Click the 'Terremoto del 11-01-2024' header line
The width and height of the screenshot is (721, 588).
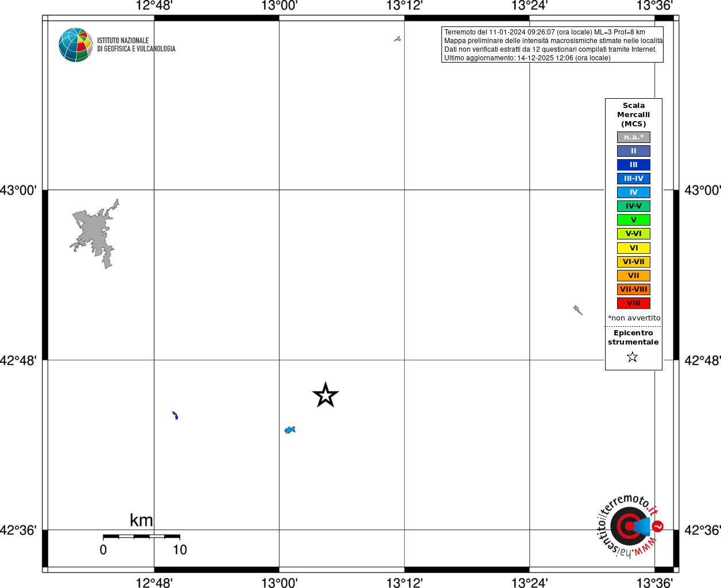[x=544, y=32]
